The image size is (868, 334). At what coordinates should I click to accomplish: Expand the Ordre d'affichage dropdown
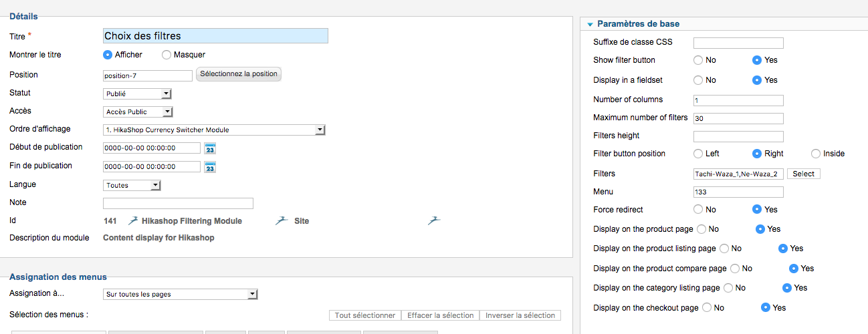click(x=214, y=130)
